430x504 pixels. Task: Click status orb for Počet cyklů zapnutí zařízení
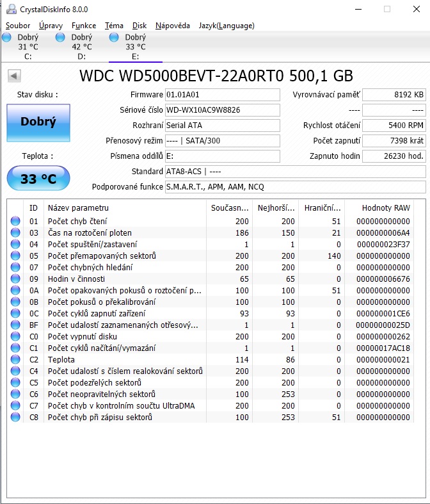pos(15,313)
